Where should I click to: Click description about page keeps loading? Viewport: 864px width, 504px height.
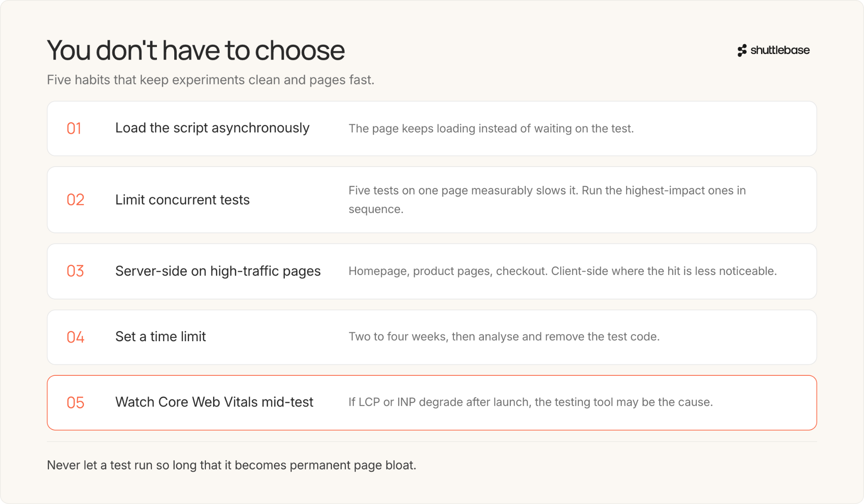point(491,129)
